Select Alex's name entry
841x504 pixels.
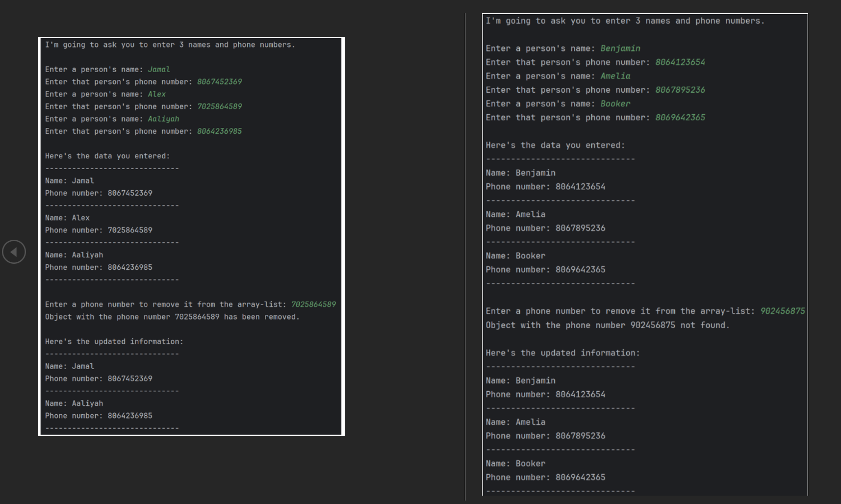click(x=156, y=94)
